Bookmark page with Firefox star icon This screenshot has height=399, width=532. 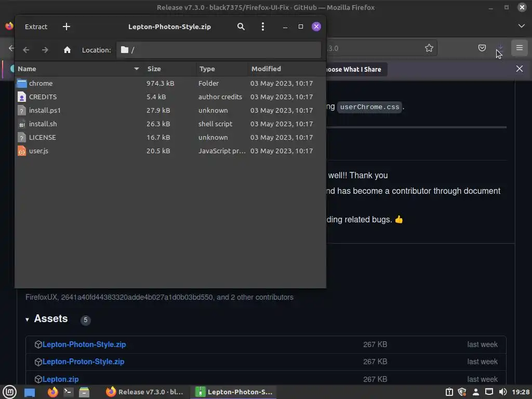point(429,48)
